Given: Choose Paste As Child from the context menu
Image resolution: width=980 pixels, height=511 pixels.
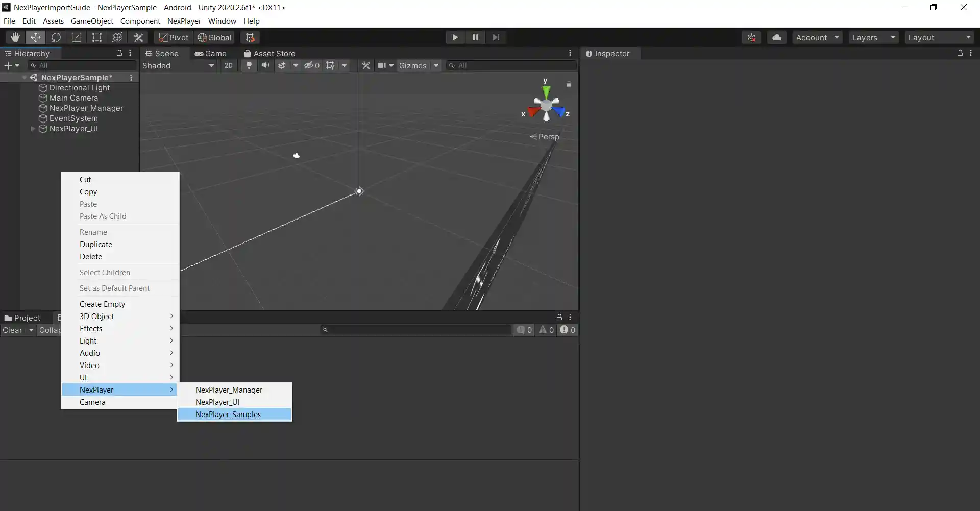Looking at the screenshot, I should pos(103,216).
